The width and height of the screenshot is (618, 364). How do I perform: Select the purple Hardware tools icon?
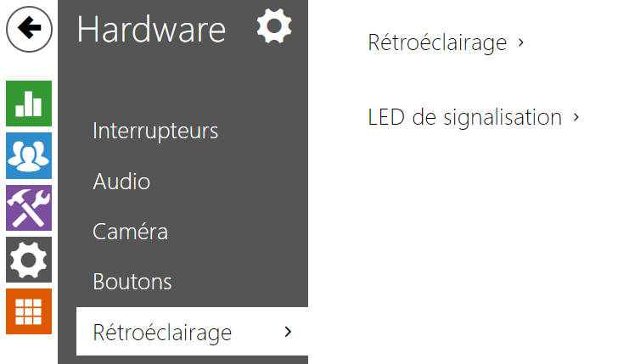pos(29,207)
